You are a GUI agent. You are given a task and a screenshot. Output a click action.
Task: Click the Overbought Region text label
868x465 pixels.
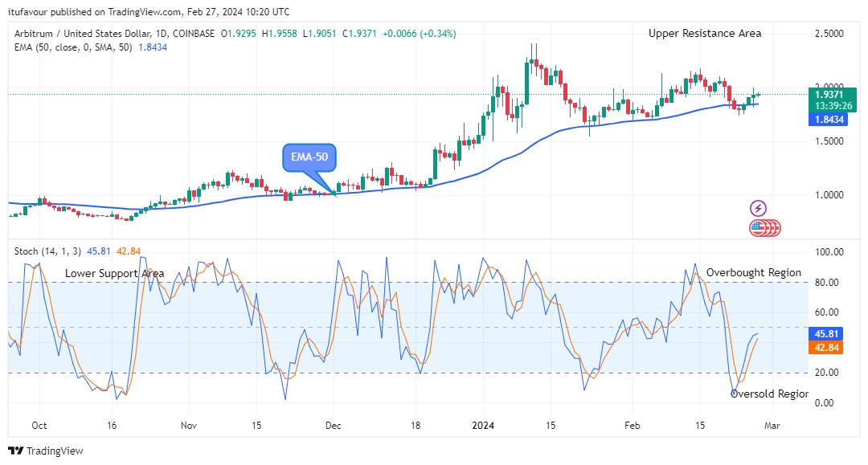click(x=753, y=272)
